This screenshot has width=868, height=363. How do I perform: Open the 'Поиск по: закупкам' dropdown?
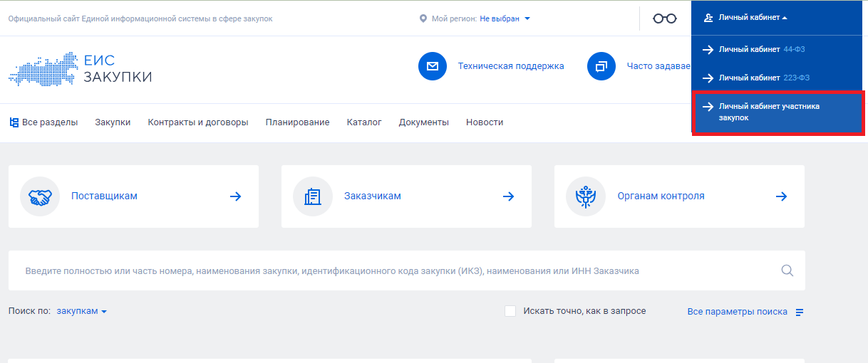(81, 311)
